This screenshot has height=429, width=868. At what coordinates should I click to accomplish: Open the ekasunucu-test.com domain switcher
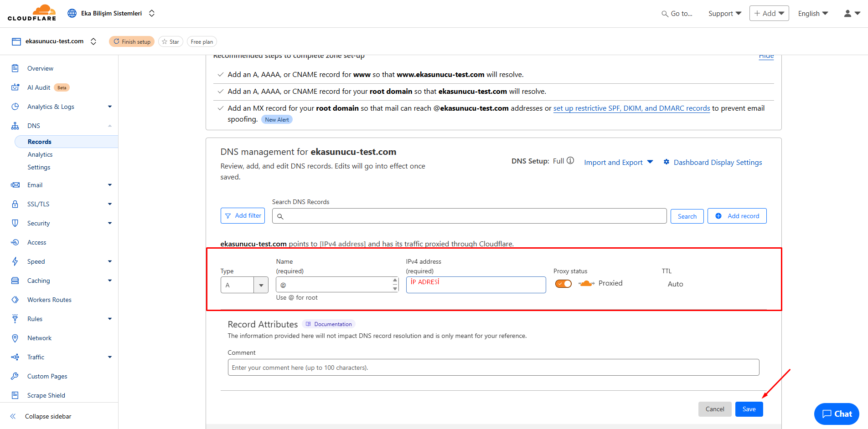tap(93, 41)
